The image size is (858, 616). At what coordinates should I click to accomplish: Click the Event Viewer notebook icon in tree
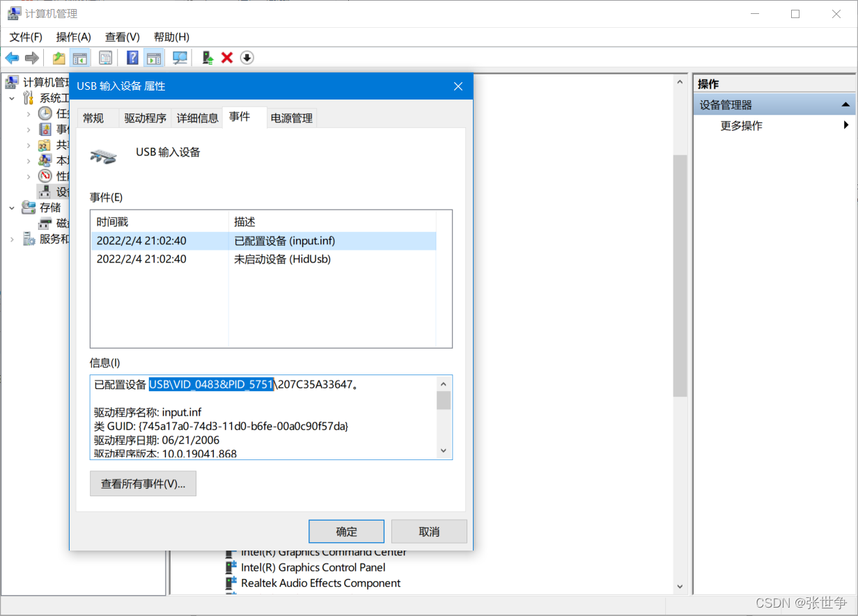[45, 129]
